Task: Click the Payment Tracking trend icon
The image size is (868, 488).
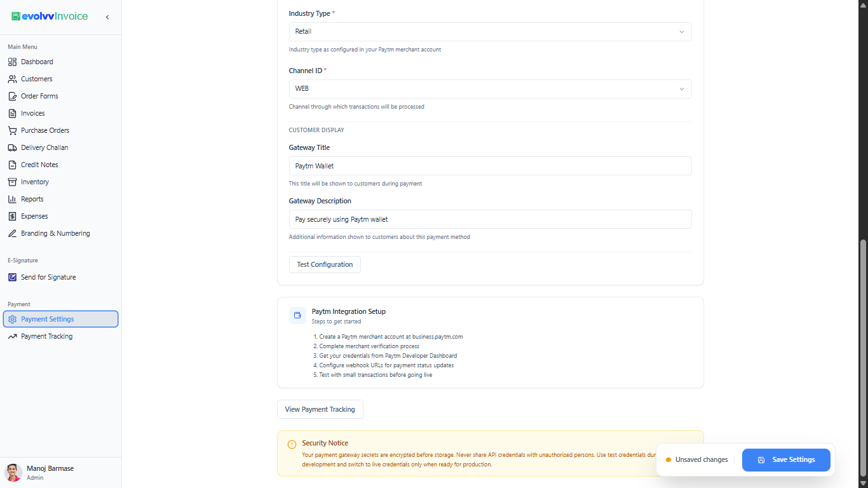Action: 12,336
